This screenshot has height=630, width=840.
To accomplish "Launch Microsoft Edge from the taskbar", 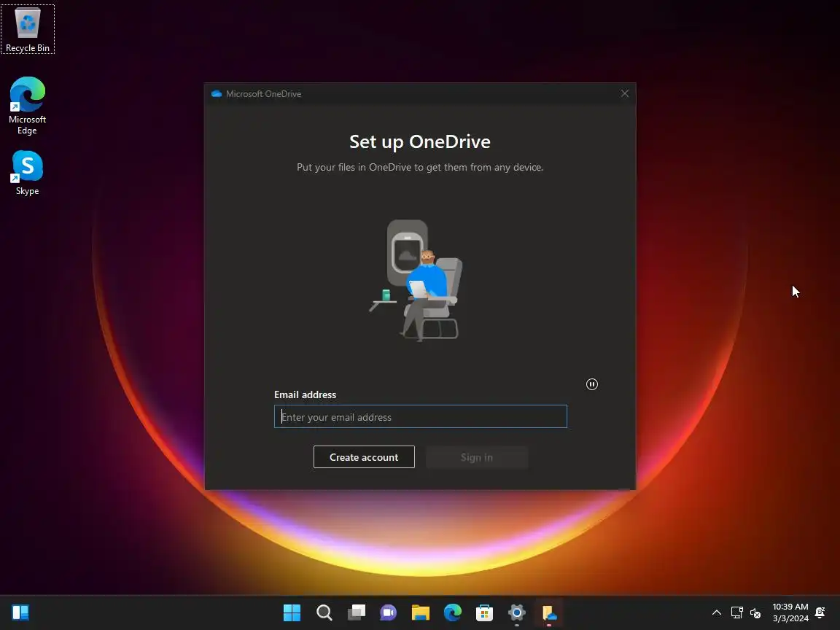I will coord(453,612).
